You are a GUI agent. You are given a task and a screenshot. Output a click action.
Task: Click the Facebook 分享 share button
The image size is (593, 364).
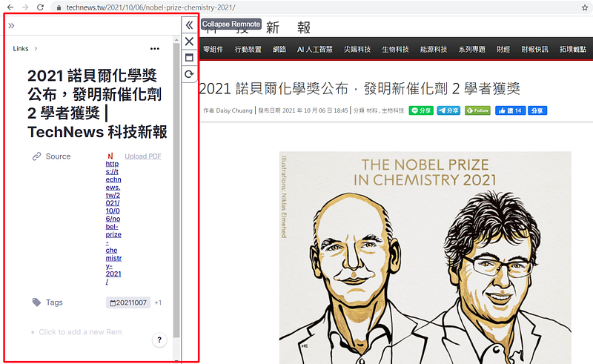[x=537, y=110]
